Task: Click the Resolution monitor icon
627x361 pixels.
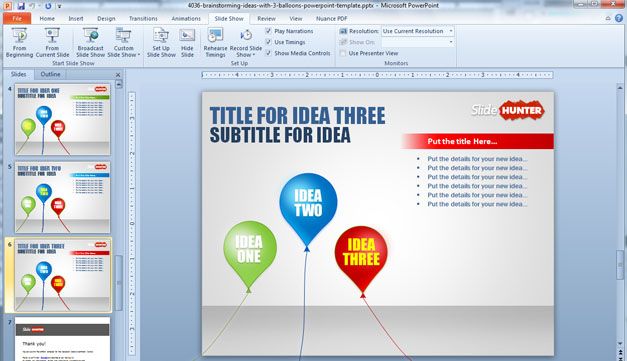Action: (x=343, y=31)
